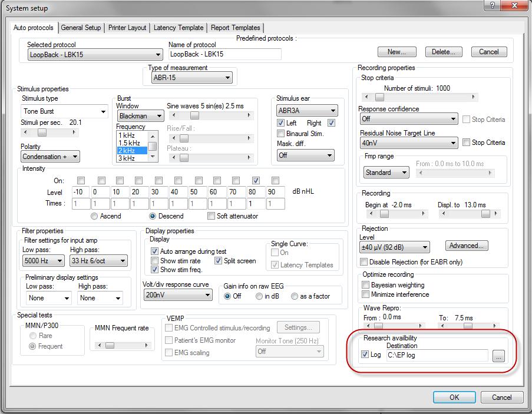Open the Mask. diff. dropdown
Viewport: 532px width, 414px height.
click(305, 155)
